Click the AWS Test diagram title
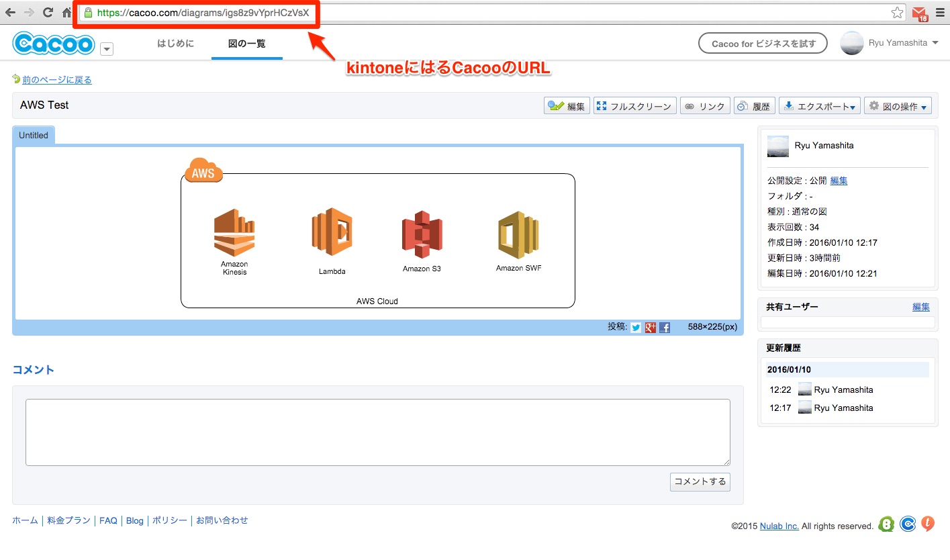Image resolution: width=950 pixels, height=560 pixels. (44, 105)
